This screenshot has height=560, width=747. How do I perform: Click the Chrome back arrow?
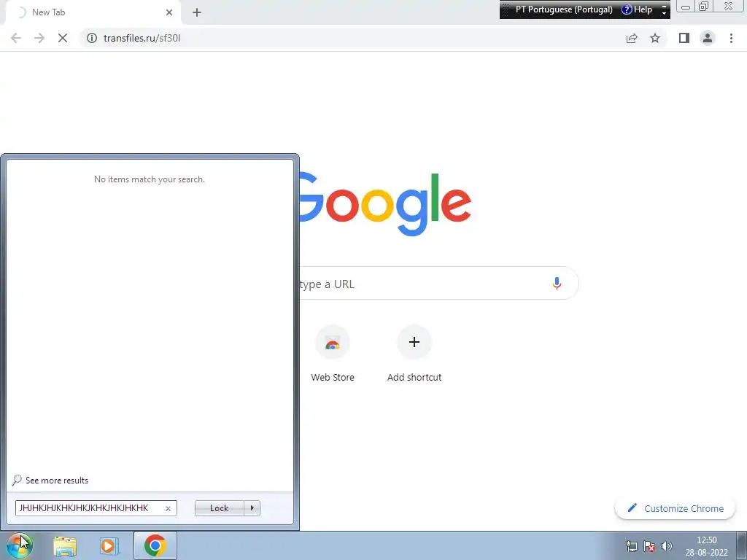pyautogui.click(x=16, y=38)
